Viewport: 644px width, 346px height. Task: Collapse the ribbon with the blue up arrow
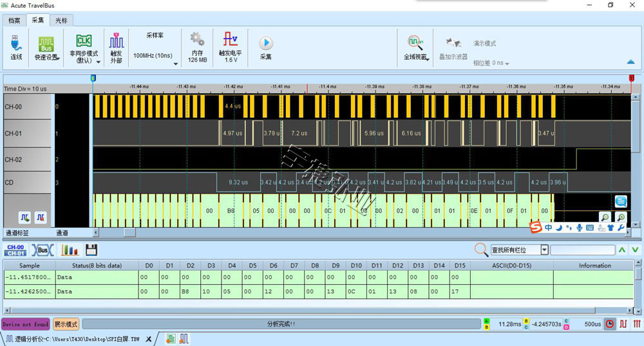click(x=630, y=62)
